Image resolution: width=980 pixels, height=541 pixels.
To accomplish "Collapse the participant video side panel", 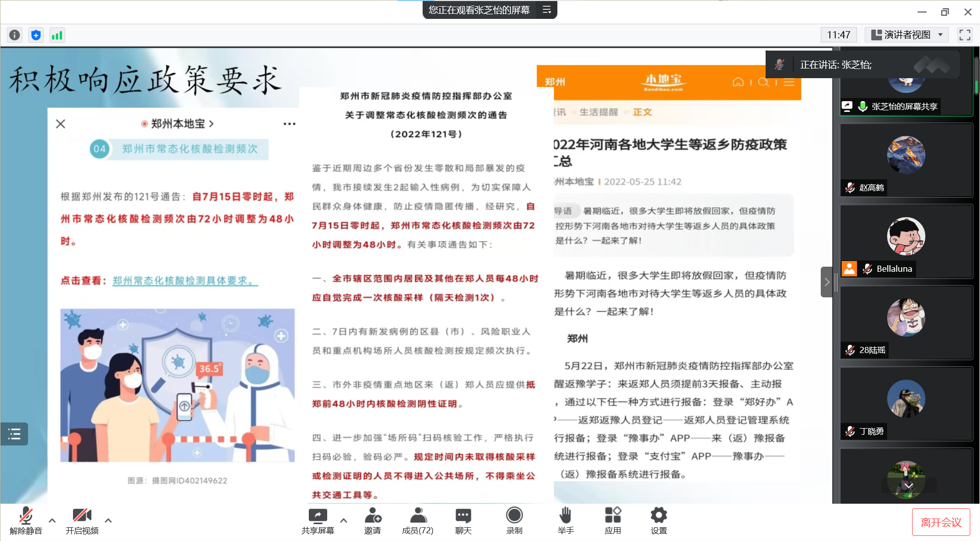I will (826, 282).
